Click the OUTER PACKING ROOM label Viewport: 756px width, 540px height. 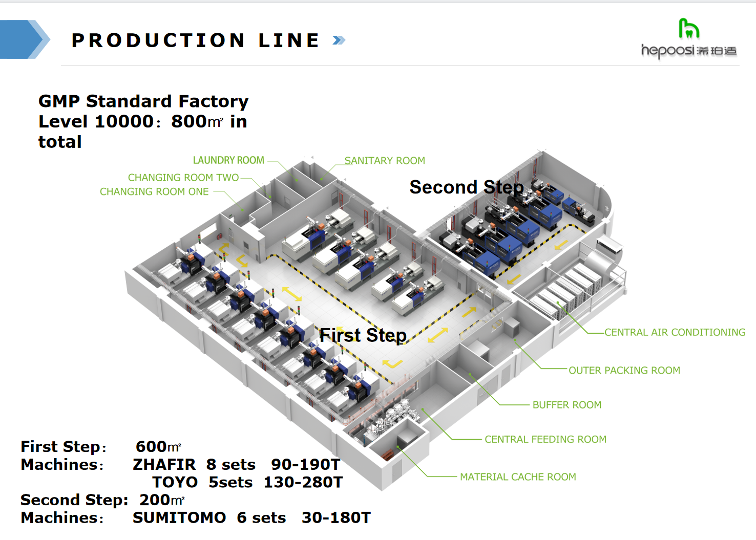tap(624, 371)
